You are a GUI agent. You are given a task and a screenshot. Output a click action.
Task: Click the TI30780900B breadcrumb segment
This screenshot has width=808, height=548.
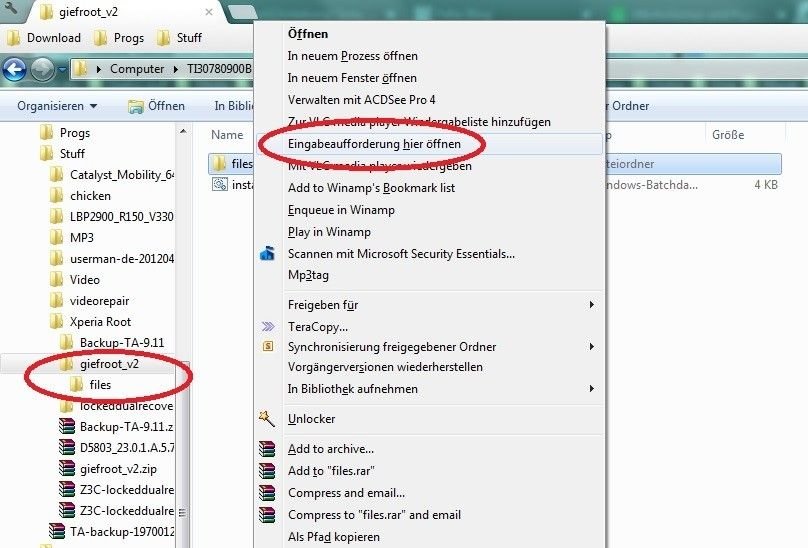point(219,69)
